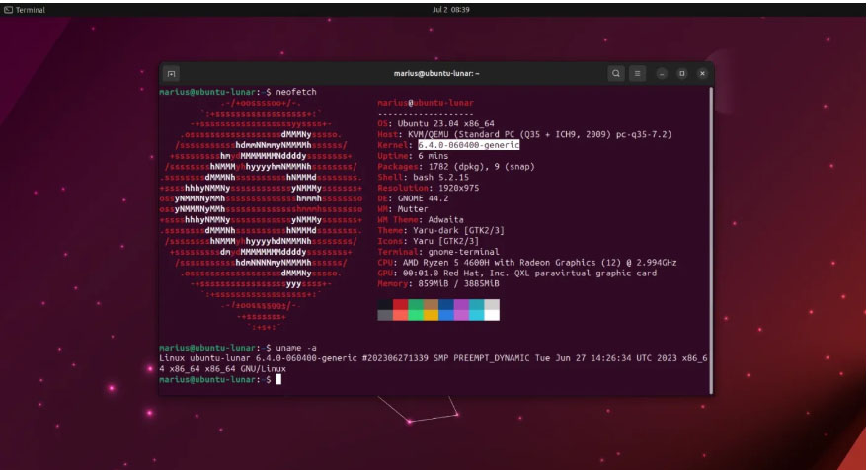868x470 pixels.
Task: Click the cyan swatch in bottom palette row
Action: [477, 315]
